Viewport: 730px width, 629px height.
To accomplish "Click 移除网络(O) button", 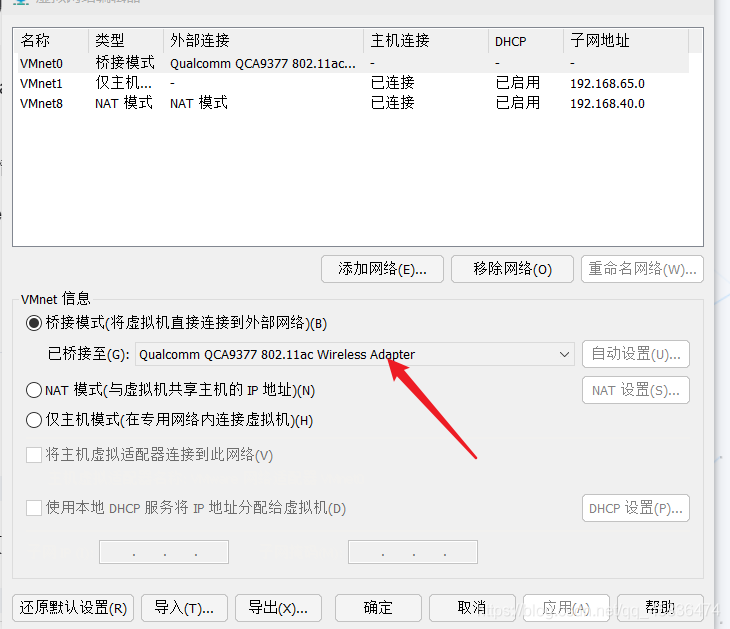I will point(512,269).
